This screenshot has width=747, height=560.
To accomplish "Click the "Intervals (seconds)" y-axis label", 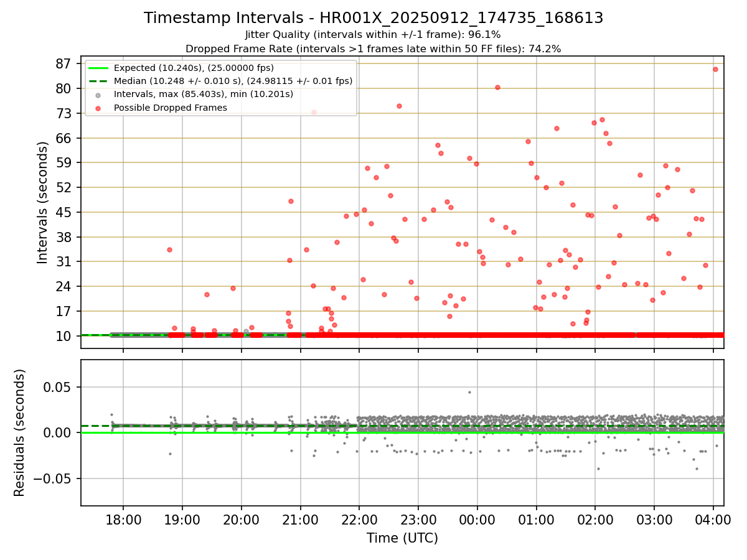I will click(x=42, y=202).
